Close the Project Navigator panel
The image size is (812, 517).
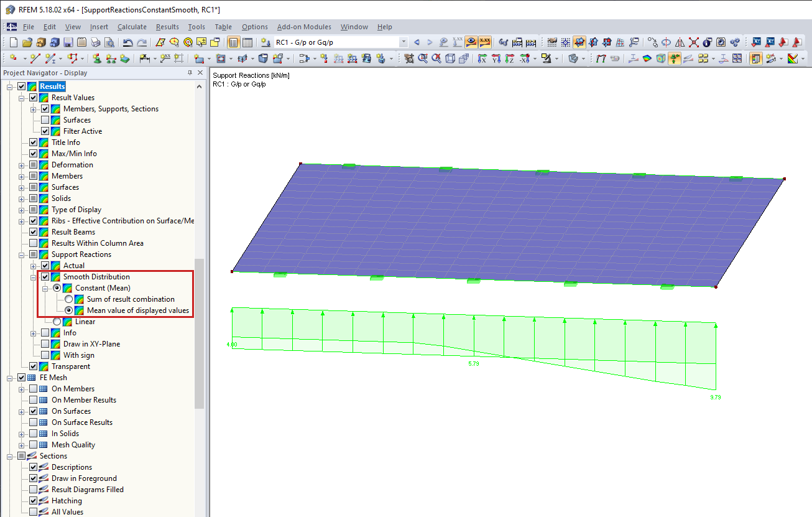200,73
